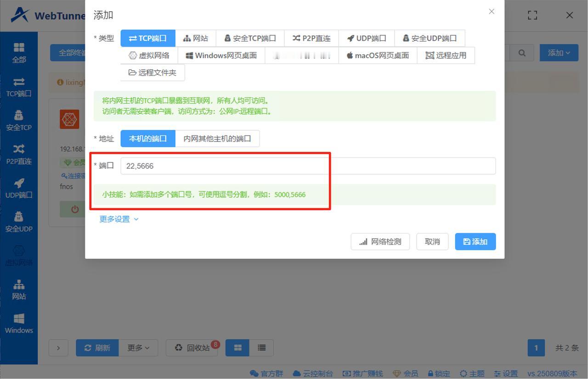Click inside the 端口 port input field

[x=224, y=166]
